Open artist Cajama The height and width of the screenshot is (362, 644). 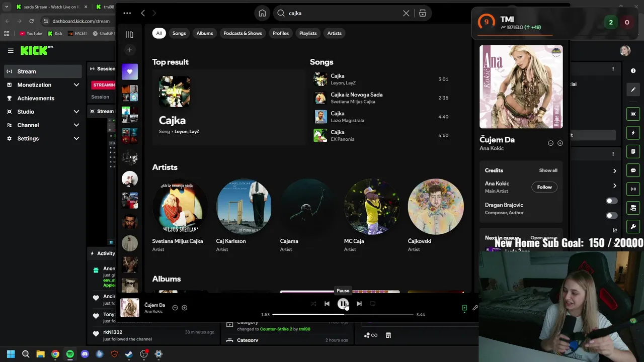[x=307, y=216]
